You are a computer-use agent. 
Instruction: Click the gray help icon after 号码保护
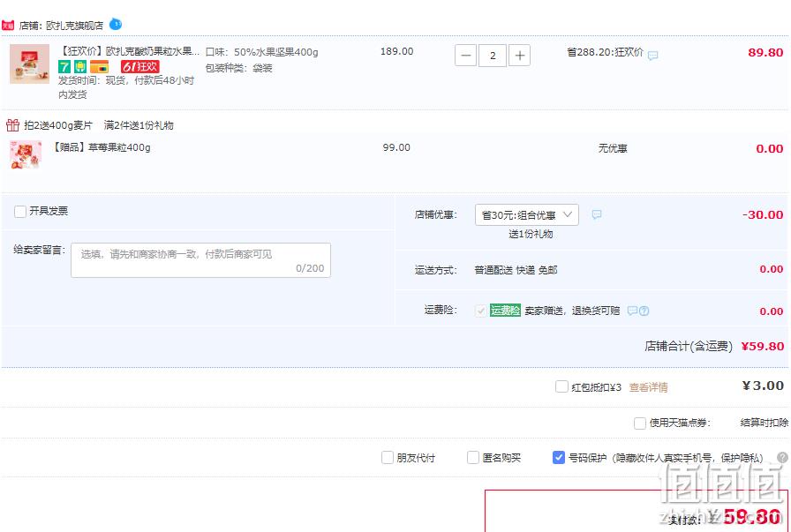[782, 457]
